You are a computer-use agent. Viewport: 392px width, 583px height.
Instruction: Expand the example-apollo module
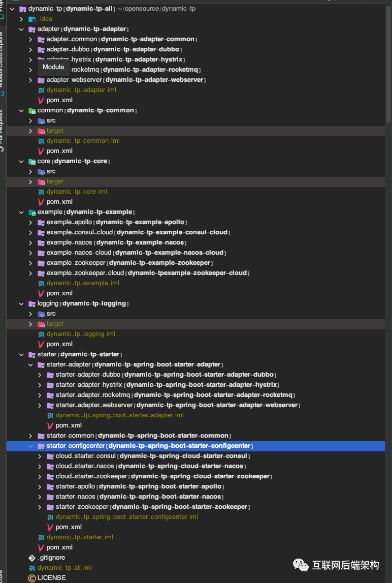coord(30,222)
